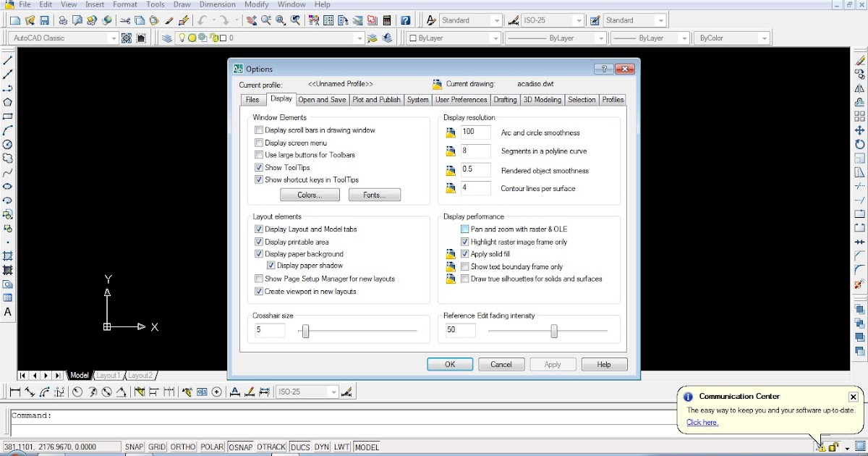Click the Help question mark icon on the toolbar
Image resolution: width=868 pixels, height=456 pixels.
pyautogui.click(x=406, y=20)
